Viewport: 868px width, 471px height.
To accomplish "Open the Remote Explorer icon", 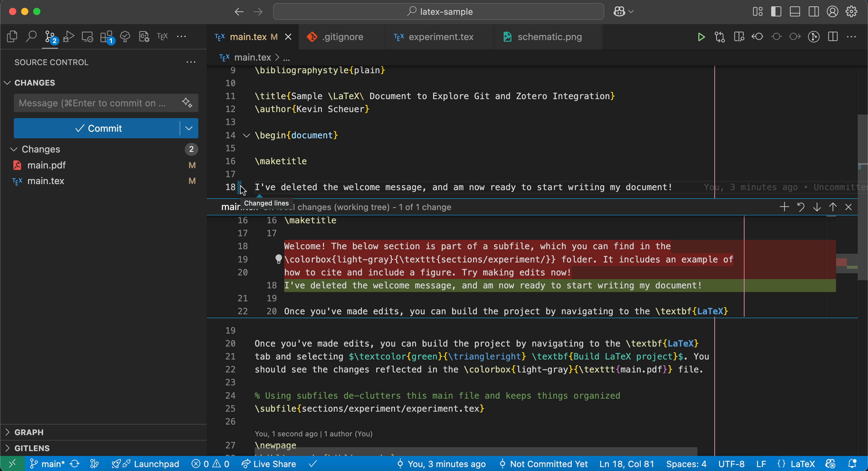I will 88,36.
